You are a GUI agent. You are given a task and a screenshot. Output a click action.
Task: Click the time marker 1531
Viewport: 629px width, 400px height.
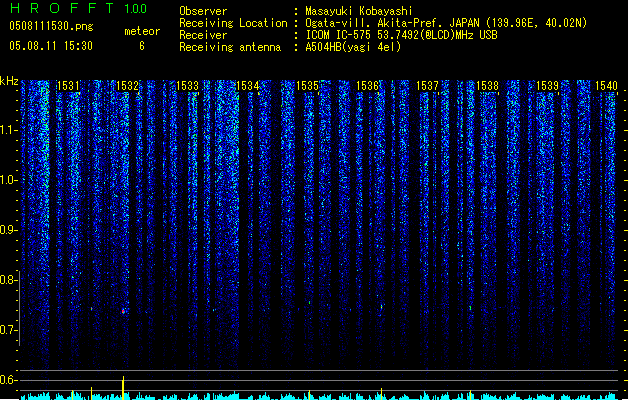(x=68, y=86)
